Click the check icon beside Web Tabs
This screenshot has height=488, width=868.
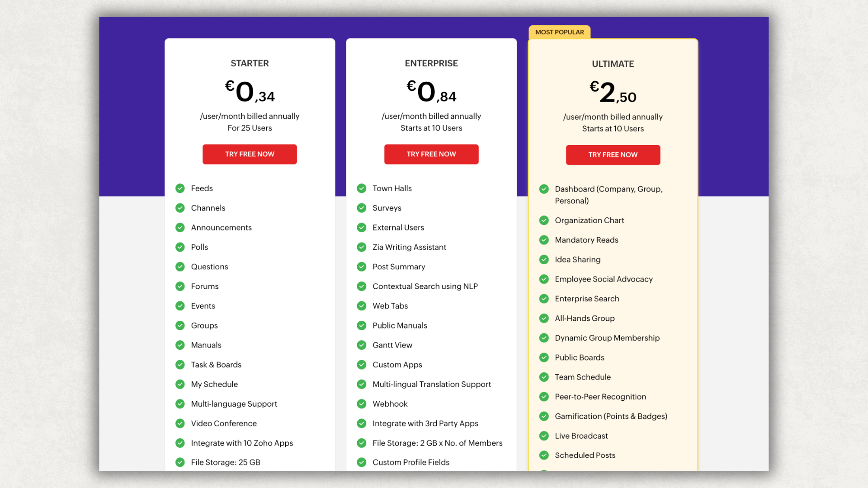tap(362, 306)
